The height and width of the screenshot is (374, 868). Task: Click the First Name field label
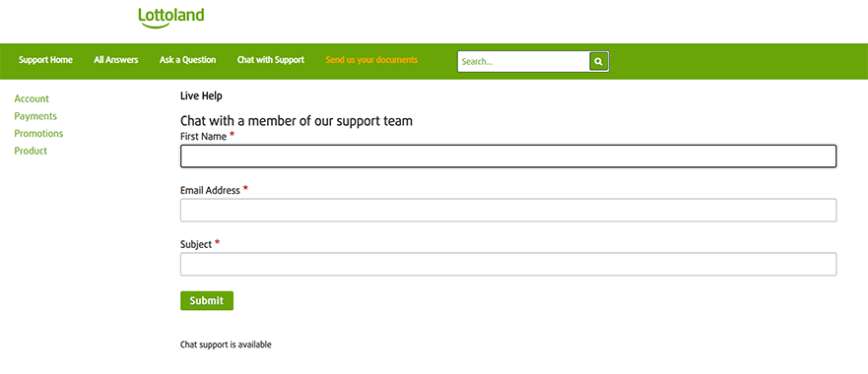[x=203, y=137]
